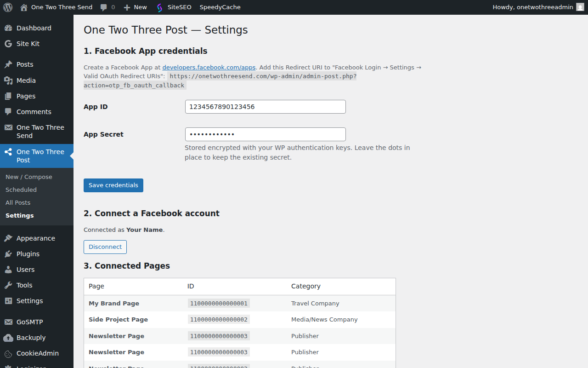588x368 pixels.
Task: Click the Side Project Page row name
Action: click(119, 320)
